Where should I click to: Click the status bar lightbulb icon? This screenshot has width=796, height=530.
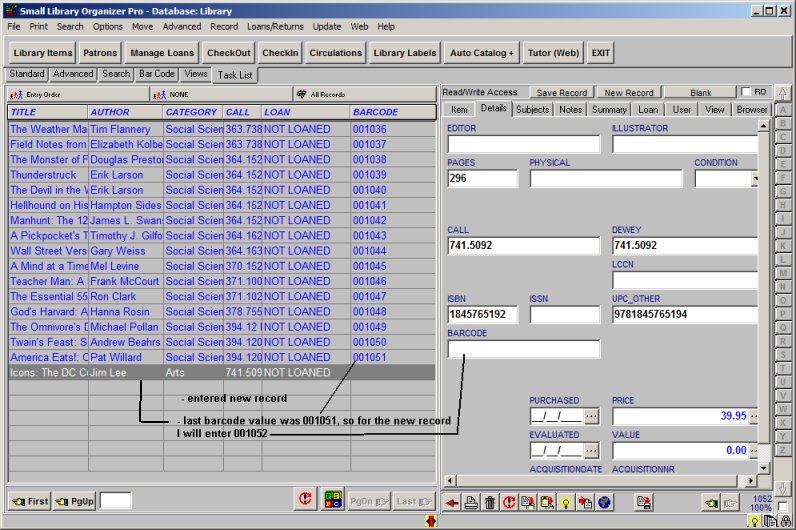click(x=755, y=521)
